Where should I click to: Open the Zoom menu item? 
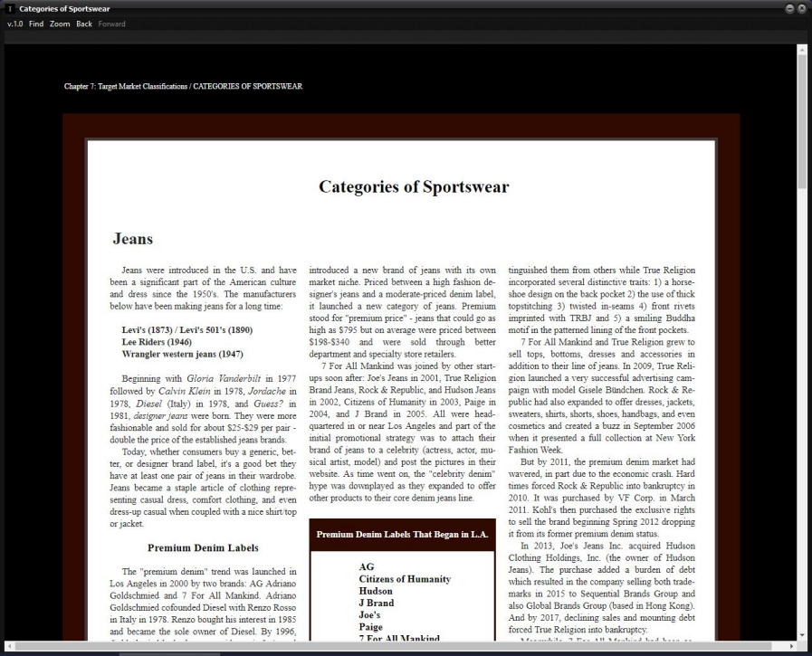point(60,24)
